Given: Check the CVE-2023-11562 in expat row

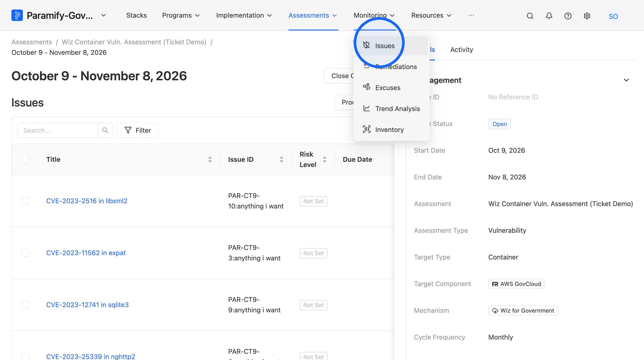Looking at the screenshot, I should pos(25,253).
